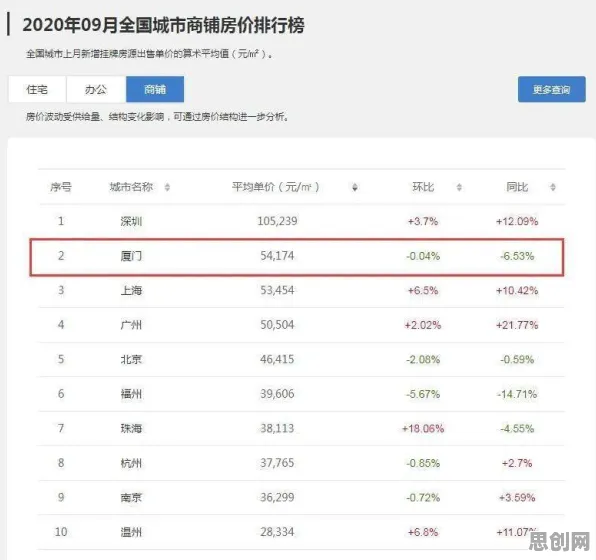Click price 46,415 for 北京

[277, 359]
